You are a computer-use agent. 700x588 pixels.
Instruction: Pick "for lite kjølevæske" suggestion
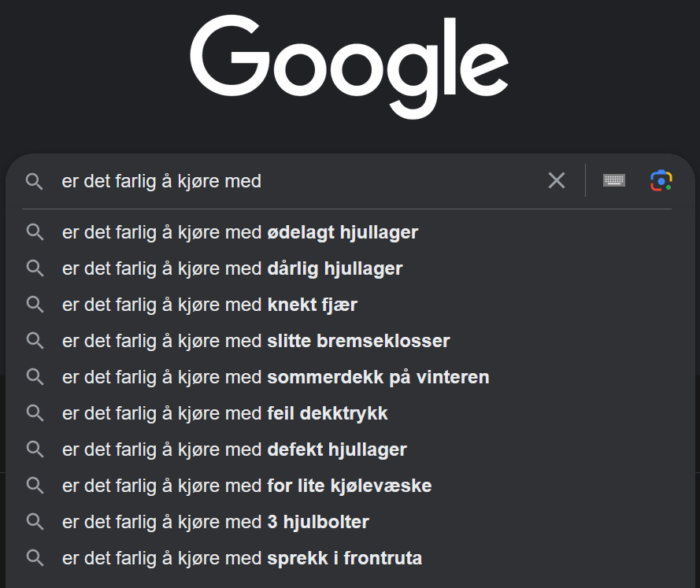click(x=246, y=486)
